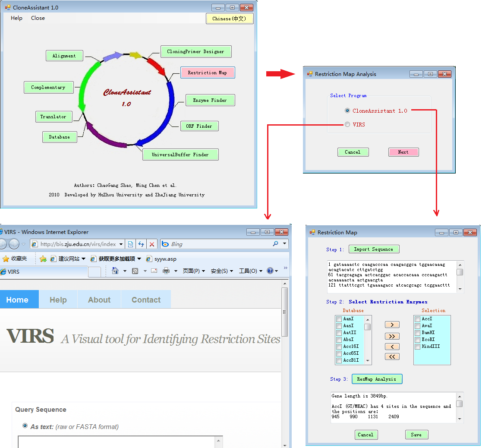Open the address bar URL dropdown
The width and height of the screenshot is (501, 448).
(121, 244)
